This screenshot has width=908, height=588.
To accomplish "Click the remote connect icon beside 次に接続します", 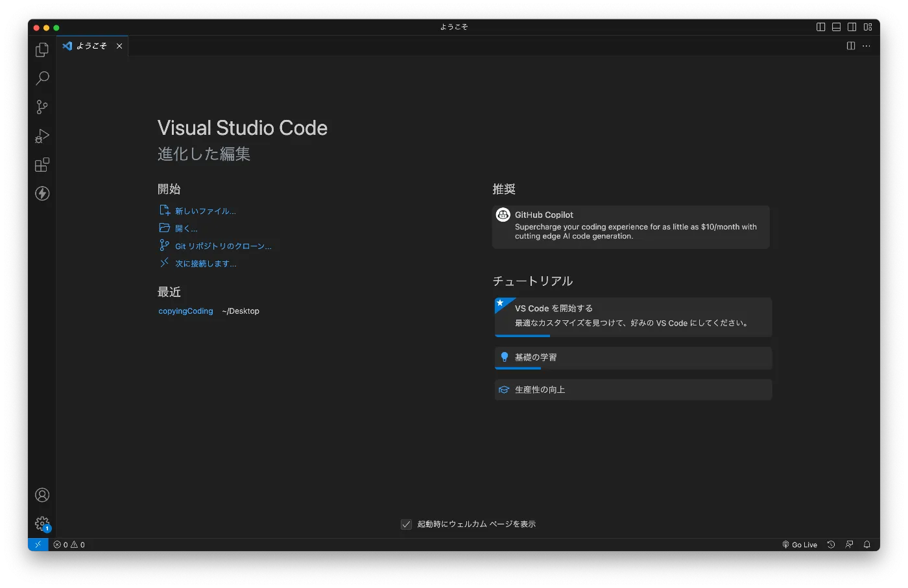I will (165, 263).
